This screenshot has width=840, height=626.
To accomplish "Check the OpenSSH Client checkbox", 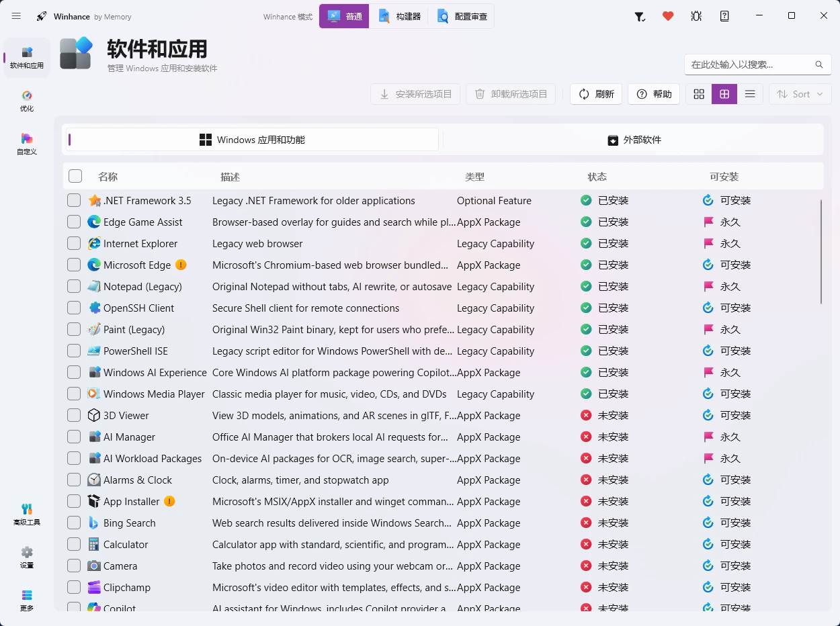I will click(74, 308).
